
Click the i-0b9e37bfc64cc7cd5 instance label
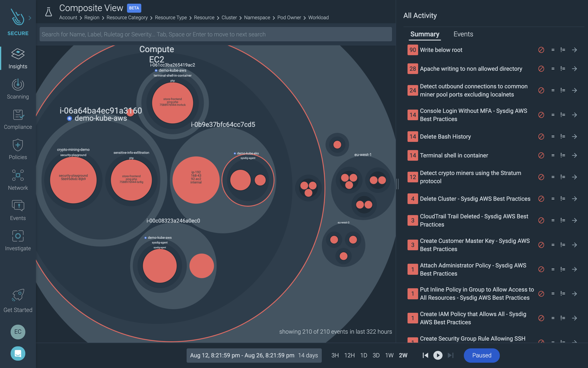pyautogui.click(x=223, y=125)
